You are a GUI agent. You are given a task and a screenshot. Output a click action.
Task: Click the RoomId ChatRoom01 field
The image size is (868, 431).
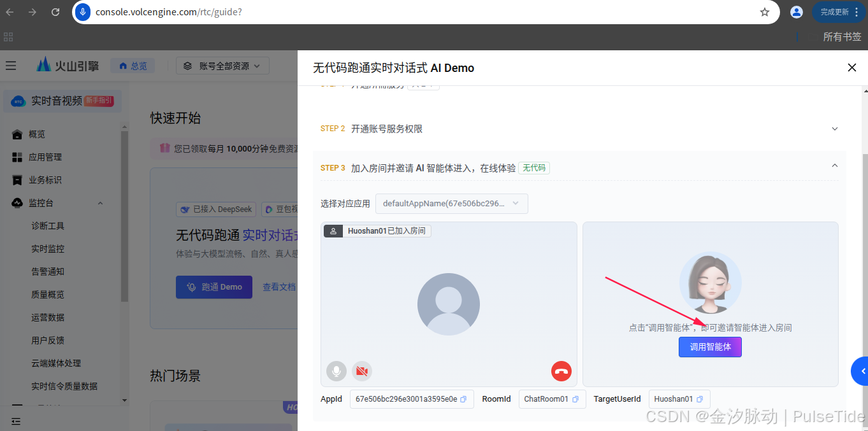click(552, 399)
